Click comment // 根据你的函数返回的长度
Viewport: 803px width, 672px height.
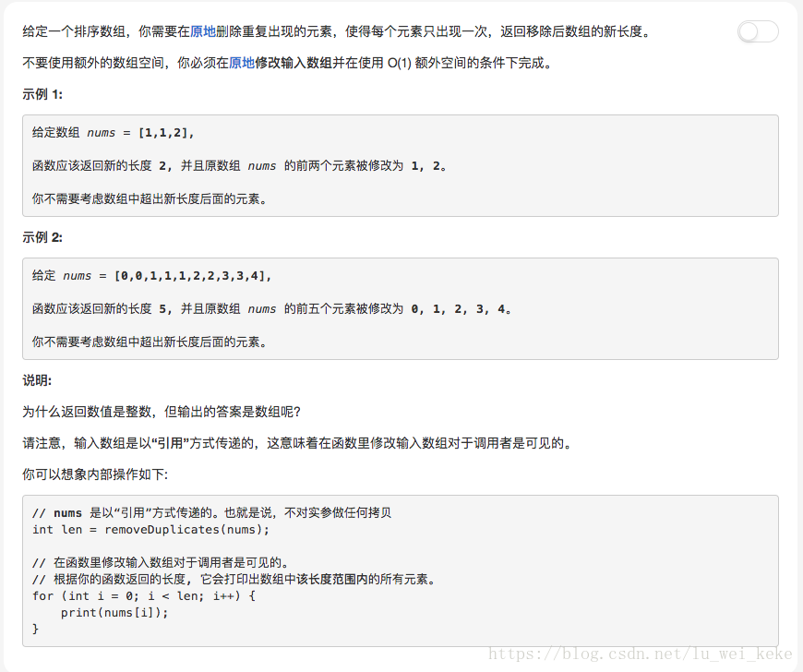tap(234, 580)
